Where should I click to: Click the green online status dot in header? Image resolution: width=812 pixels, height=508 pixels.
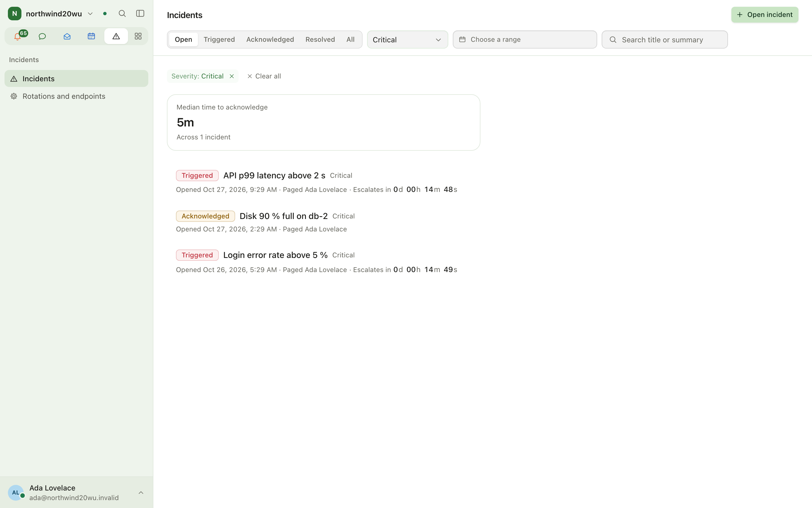point(105,14)
